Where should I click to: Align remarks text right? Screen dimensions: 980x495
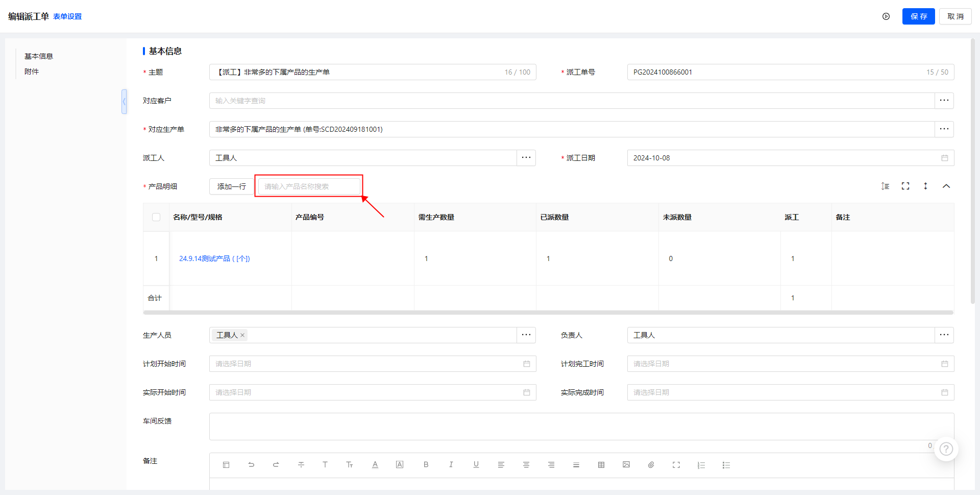click(x=551, y=465)
